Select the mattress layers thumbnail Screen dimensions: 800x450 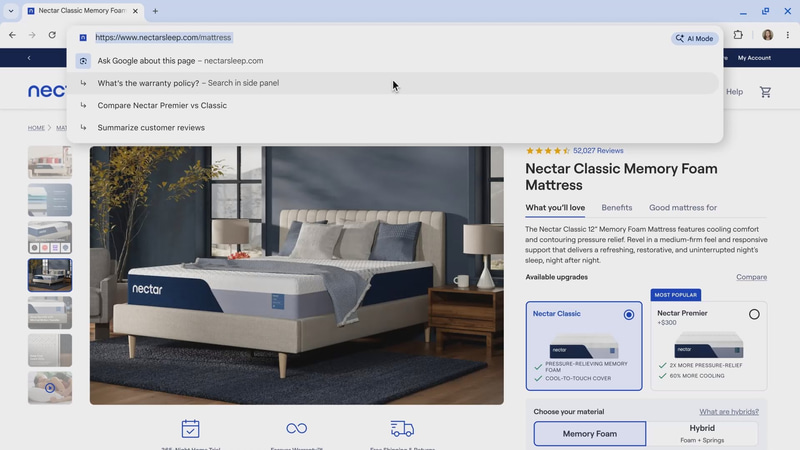point(50,200)
